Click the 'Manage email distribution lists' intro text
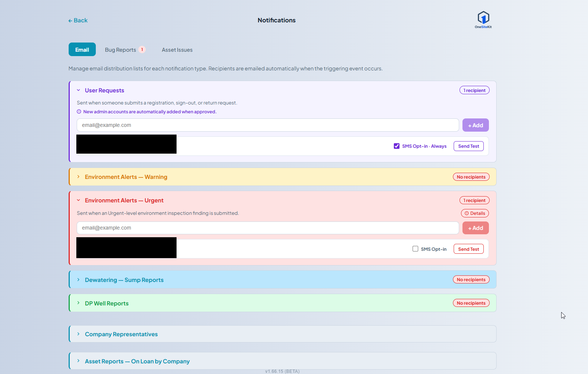 [225, 69]
